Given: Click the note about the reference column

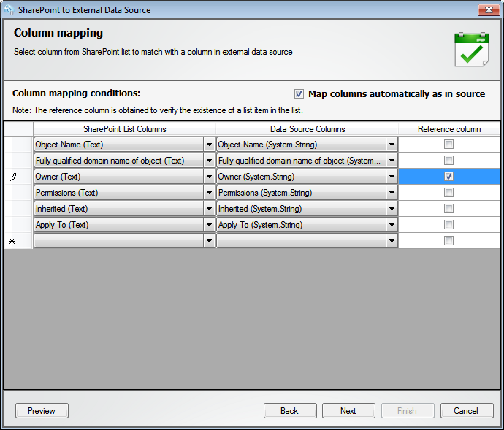Looking at the screenshot, I should coord(158,110).
